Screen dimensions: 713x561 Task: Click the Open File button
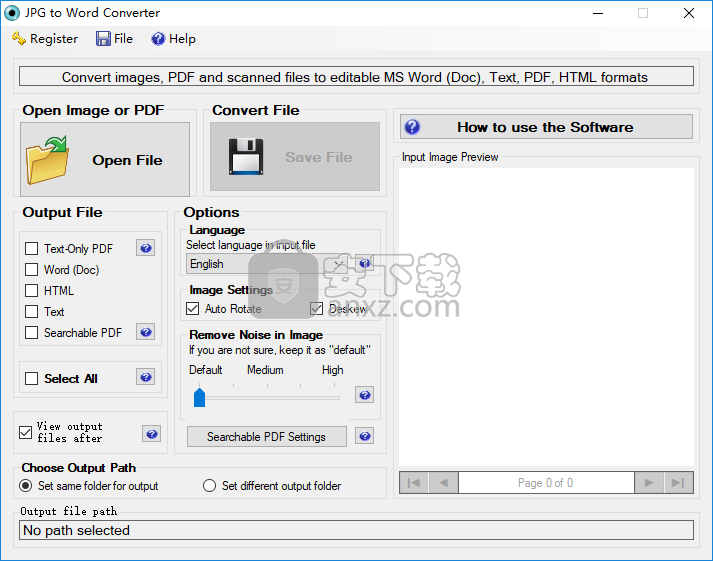point(105,159)
